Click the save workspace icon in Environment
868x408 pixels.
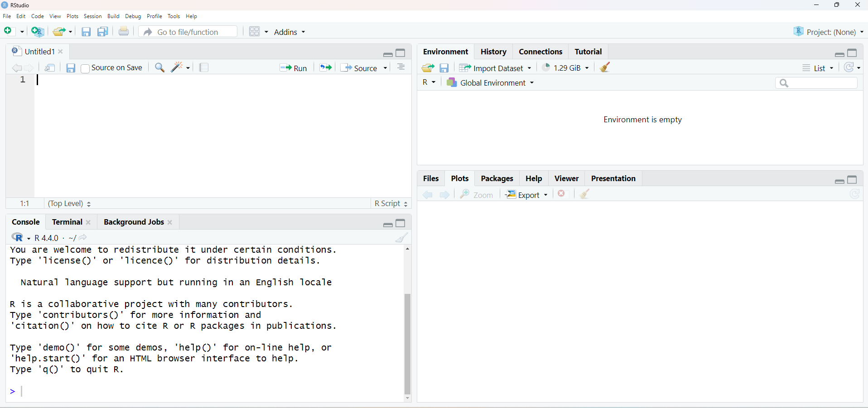click(444, 68)
